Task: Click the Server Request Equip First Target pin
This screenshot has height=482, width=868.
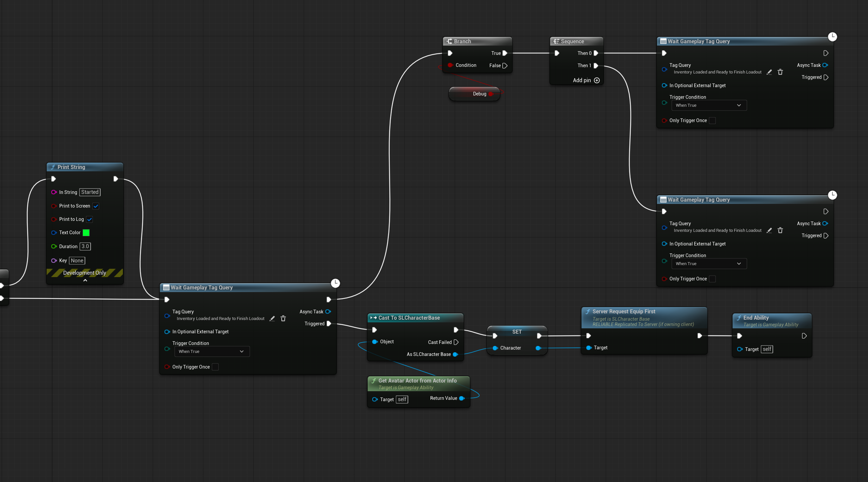Action: pos(589,348)
